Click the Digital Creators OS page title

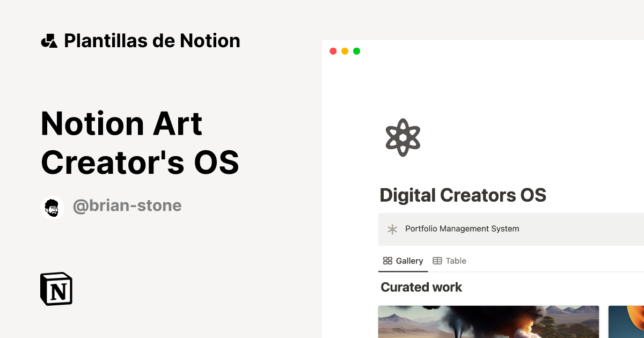point(463,195)
